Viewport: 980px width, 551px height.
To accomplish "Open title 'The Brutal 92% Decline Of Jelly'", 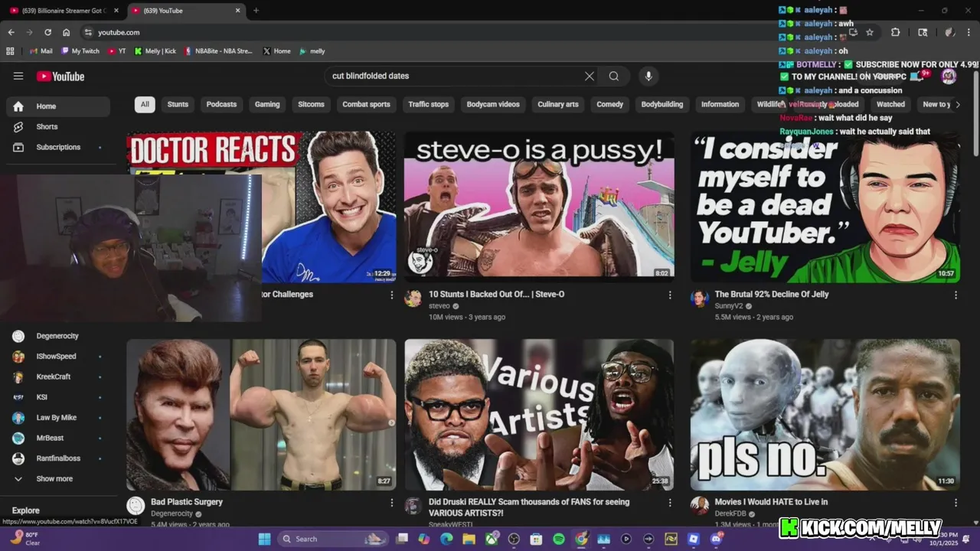I will tap(771, 294).
